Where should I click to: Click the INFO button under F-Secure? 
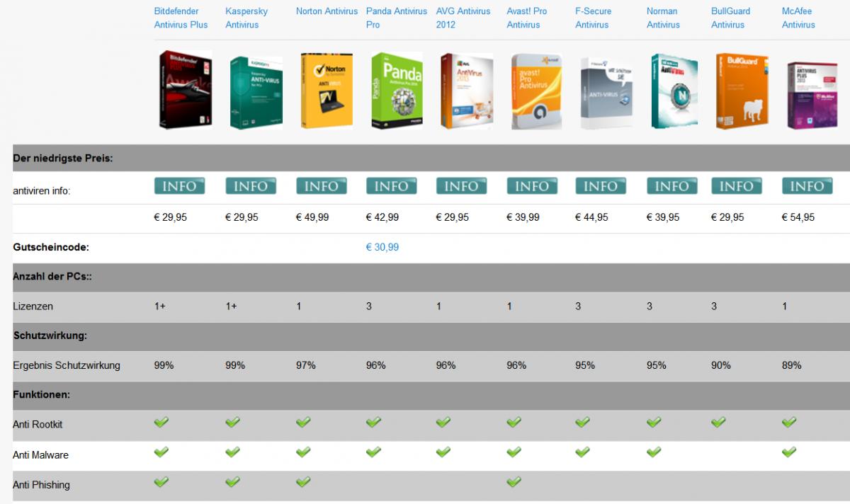click(601, 185)
